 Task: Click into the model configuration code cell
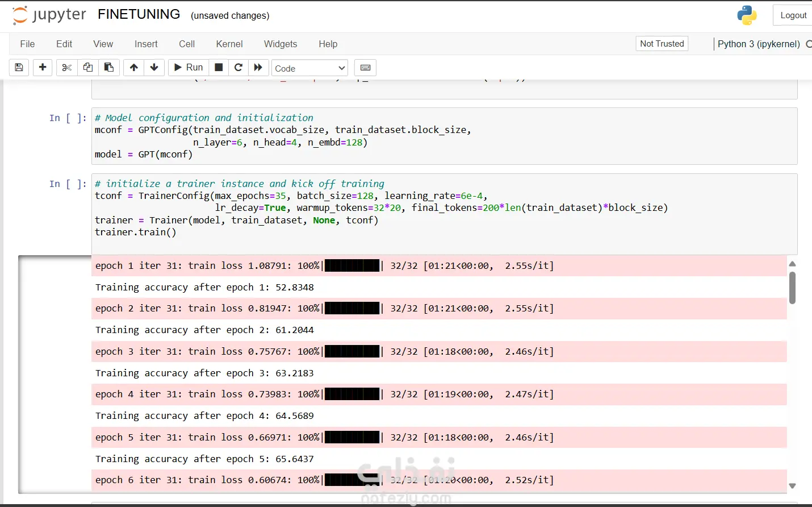click(x=445, y=136)
